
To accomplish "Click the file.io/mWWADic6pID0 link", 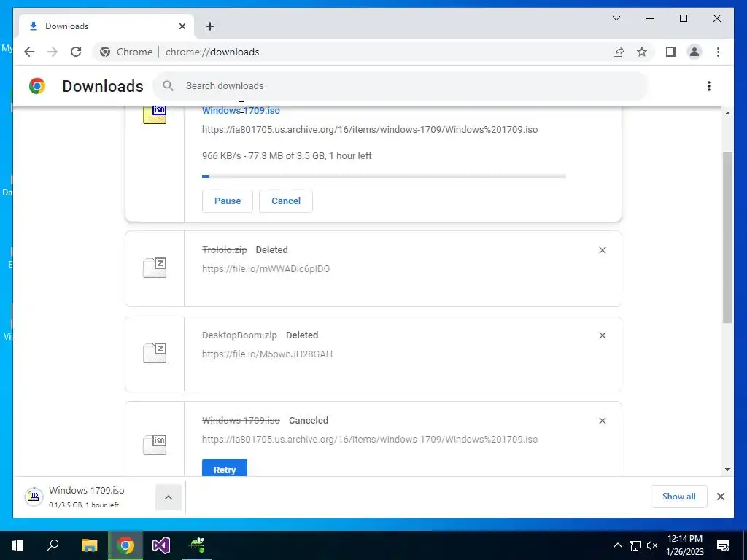I will click(x=266, y=268).
